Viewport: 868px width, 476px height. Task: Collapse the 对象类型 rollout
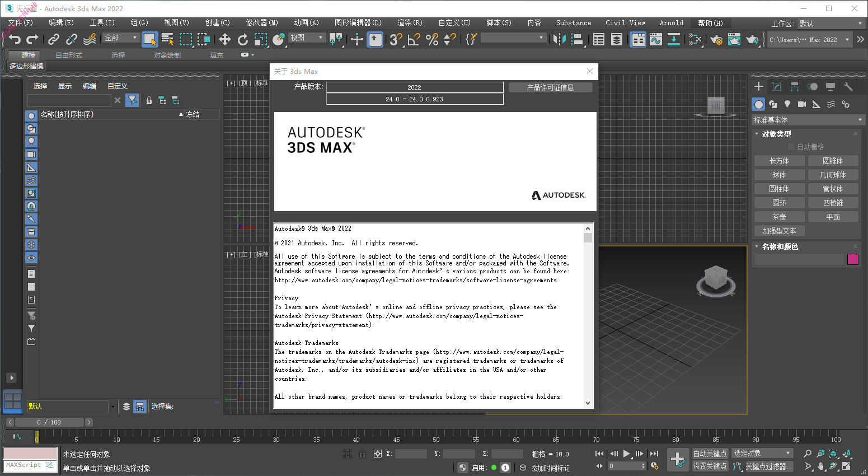[777, 134]
